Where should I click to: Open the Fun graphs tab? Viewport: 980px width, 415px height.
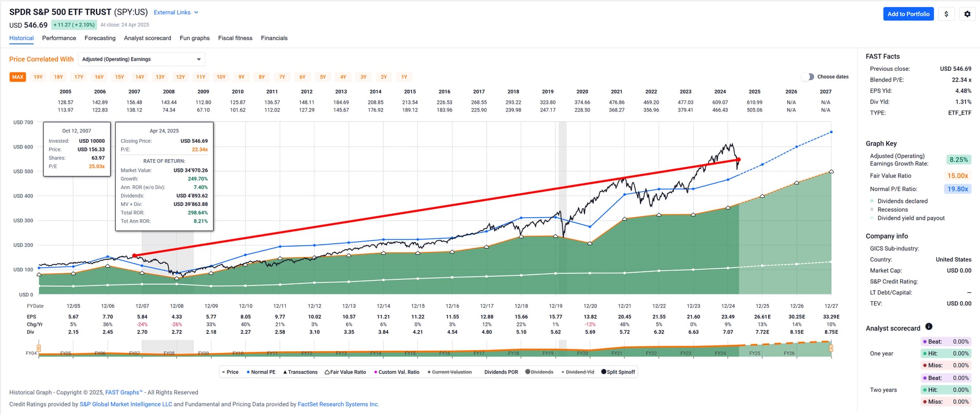tap(194, 38)
